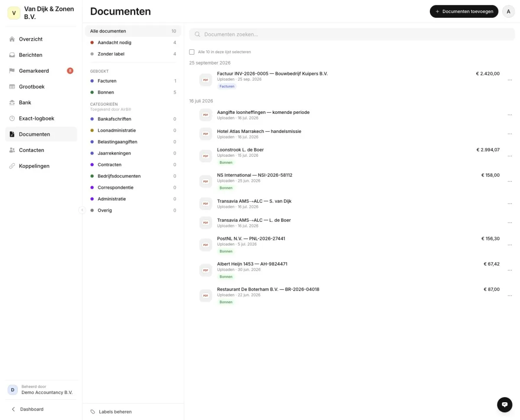Filter by Bonnen label
The width and height of the screenshot is (520, 420).
tap(133, 92)
